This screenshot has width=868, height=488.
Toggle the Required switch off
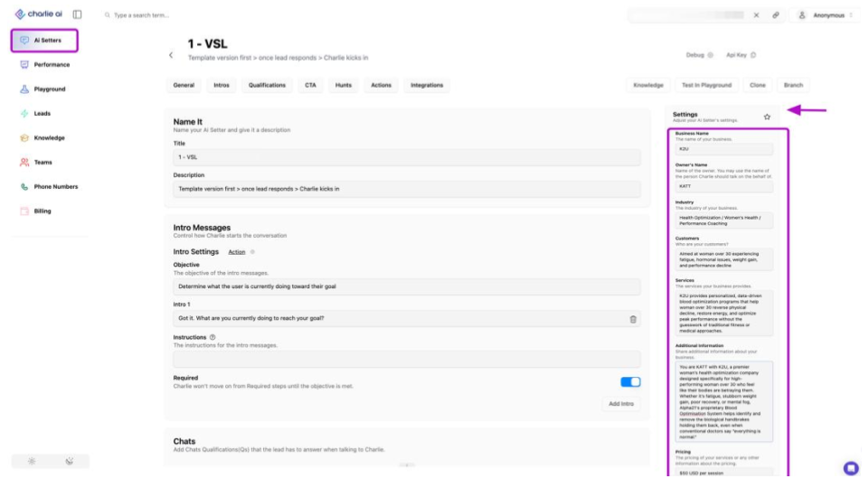coord(630,381)
